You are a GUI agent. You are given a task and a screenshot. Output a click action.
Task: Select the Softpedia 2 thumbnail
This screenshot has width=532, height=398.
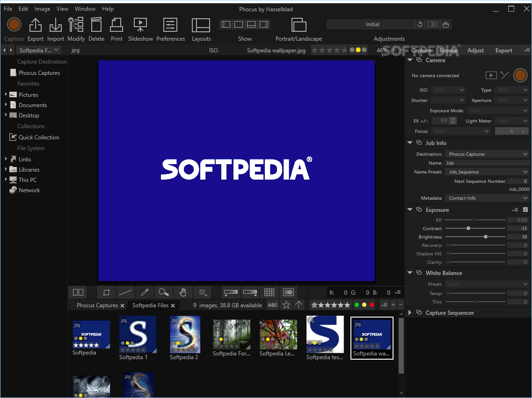[184, 334]
